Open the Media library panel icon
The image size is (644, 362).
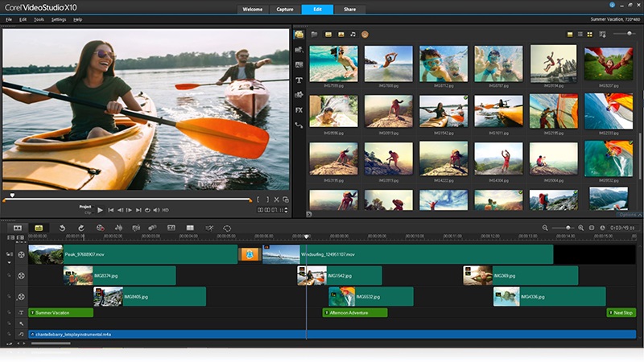(x=299, y=35)
